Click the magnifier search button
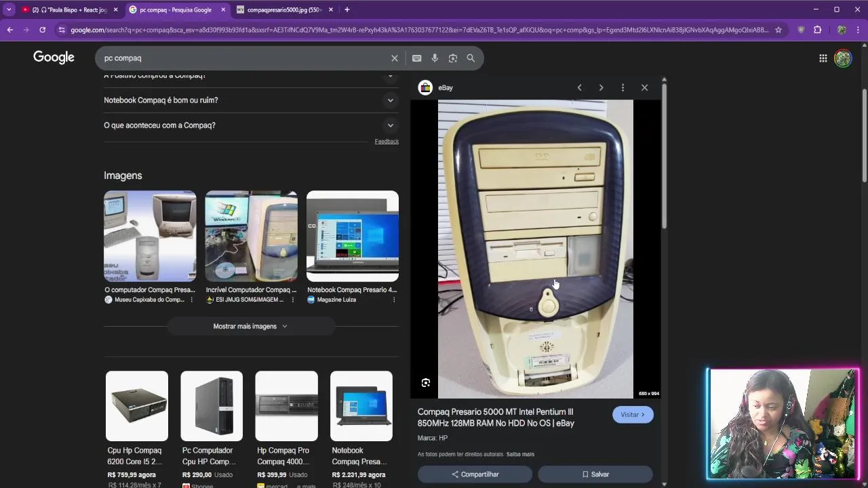868x488 pixels. click(471, 58)
